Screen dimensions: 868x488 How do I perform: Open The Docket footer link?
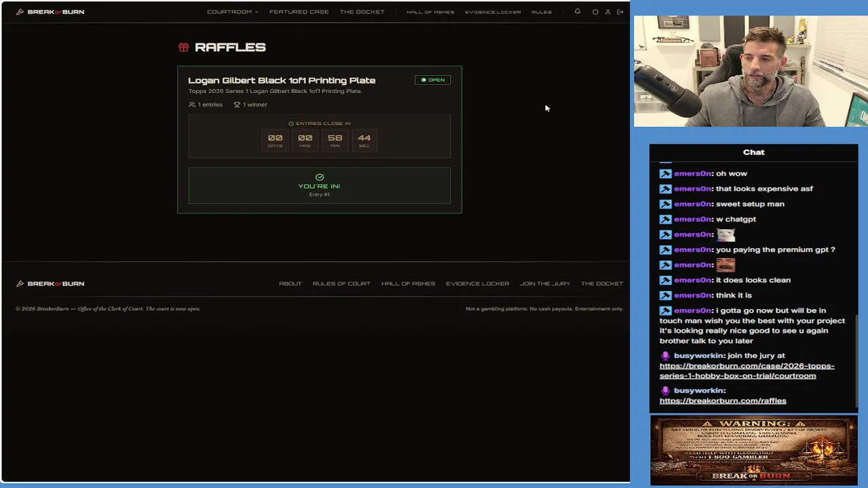click(x=602, y=283)
